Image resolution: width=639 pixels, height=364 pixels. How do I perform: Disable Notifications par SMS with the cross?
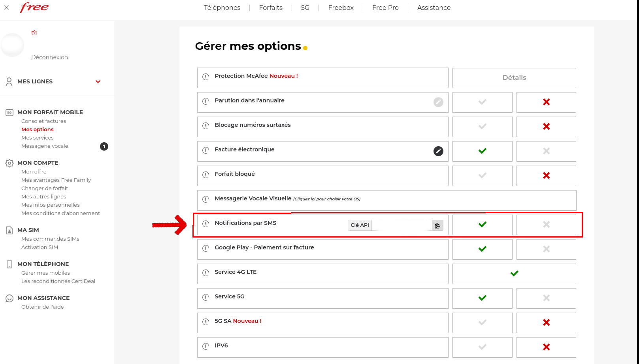[x=546, y=224]
